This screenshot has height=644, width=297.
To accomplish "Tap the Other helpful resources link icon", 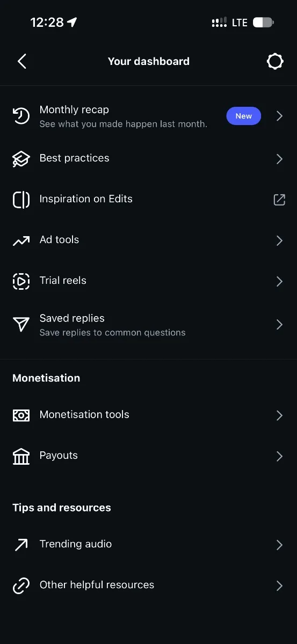I will pos(21,586).
